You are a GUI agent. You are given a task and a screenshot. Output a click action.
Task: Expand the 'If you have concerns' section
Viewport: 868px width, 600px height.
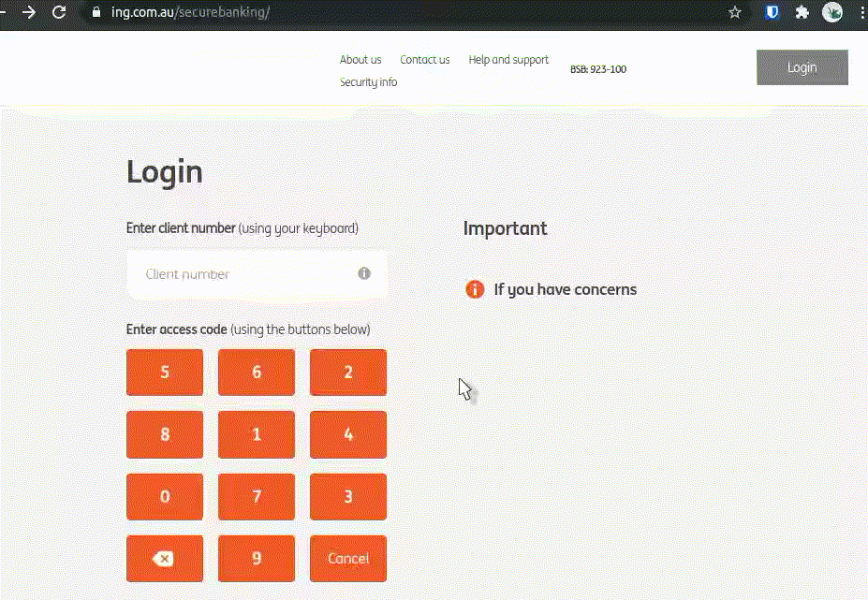click(565, 289)
